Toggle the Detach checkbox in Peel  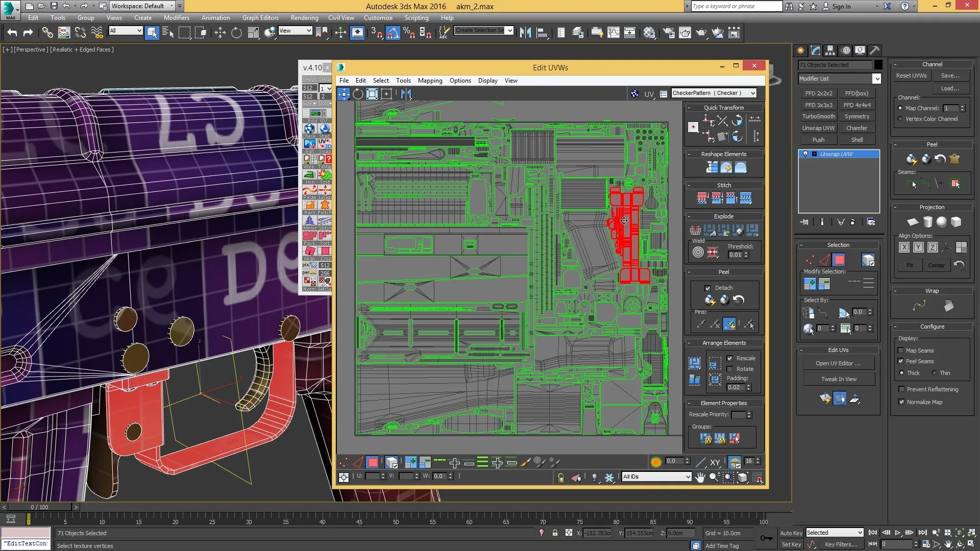click(x=707, y=288)
